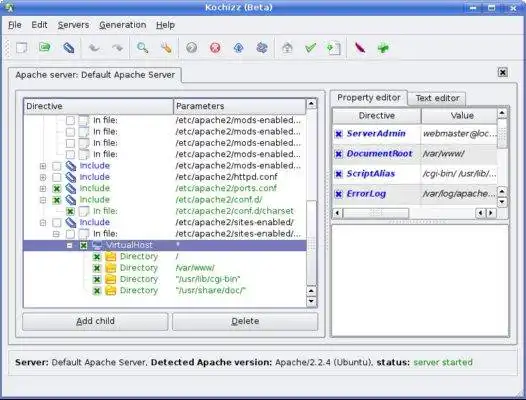The image size is (526, 400).
Task: Uncheck the Include /etc/apache2/conf.d/ checkbox
Action: [x=57, y=200]
